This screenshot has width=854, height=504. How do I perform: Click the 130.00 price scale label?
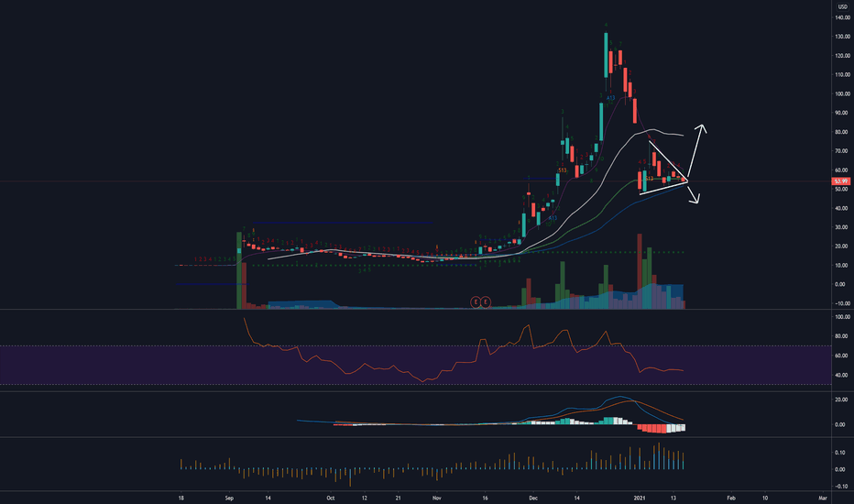[x=842, y=37]
